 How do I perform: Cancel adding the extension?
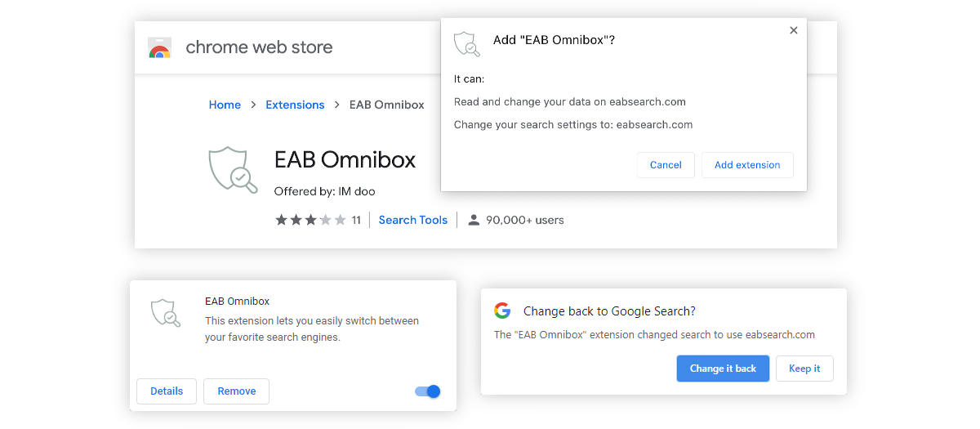666,165
